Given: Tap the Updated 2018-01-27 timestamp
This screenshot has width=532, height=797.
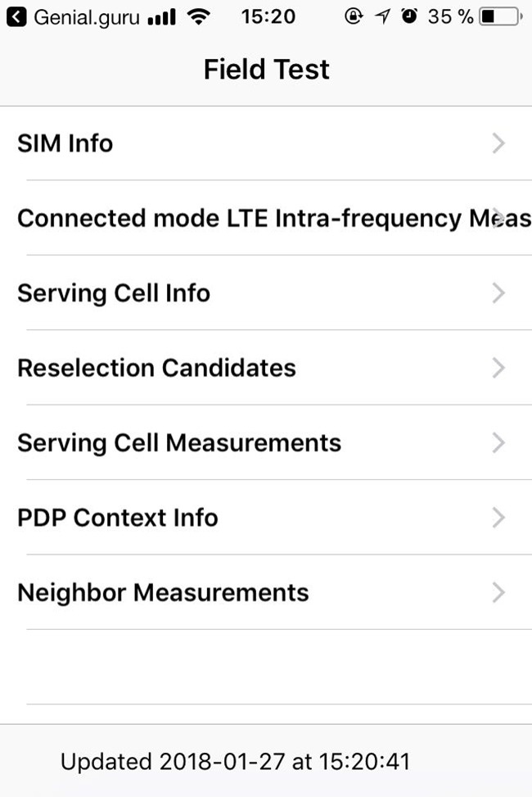Looking at the screenshot, I should pos(235,762).
